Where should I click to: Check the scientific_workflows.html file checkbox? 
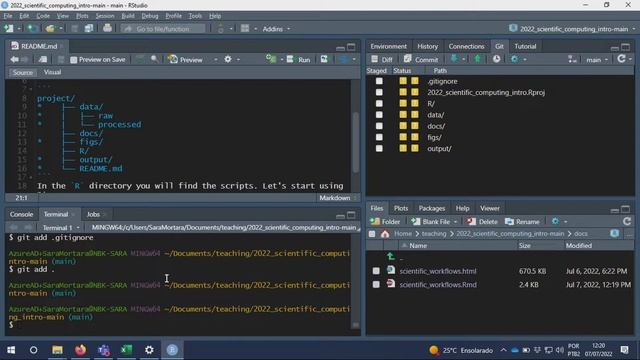click(376, 271)
